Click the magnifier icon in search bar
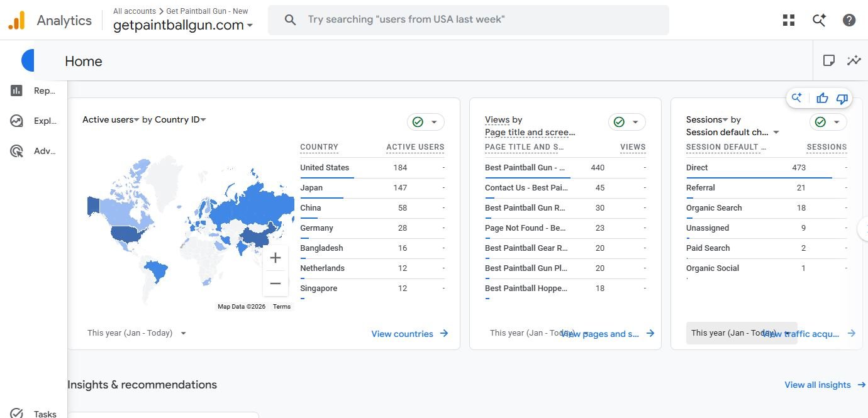 point(290,20)
